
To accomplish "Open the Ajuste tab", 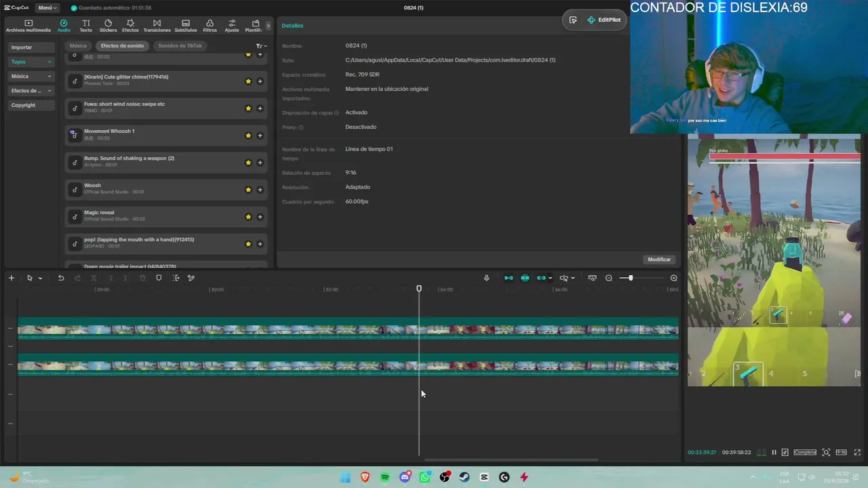I will pyautogui.click(x=232, y=26).
